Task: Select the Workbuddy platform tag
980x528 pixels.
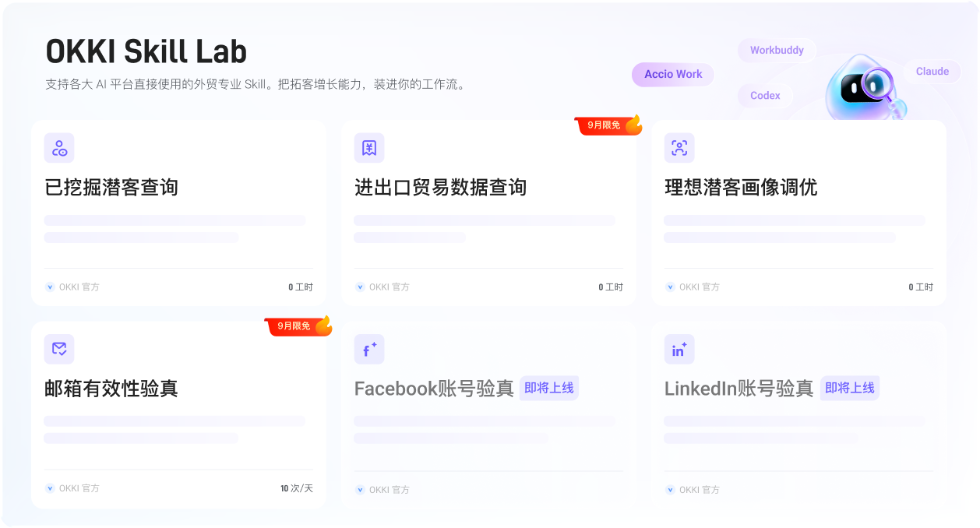Action: pyautogui.click(x=777, y=50)
